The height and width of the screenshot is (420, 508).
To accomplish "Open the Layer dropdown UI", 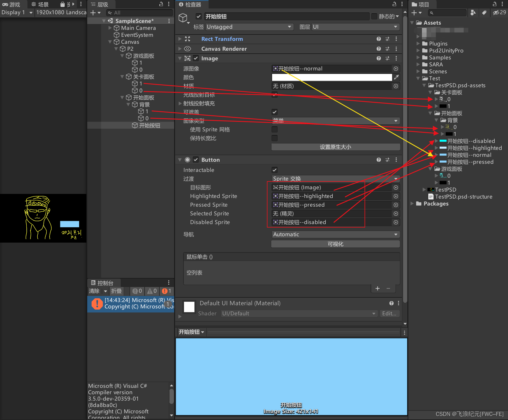I will [356, 27].
